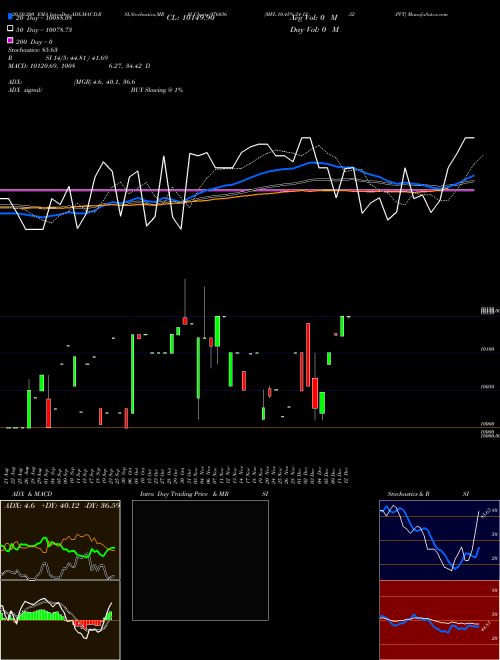The image size is (500, 660).
Task: Click the 'ADX & MACD' panel title
Action: point(32,494)
